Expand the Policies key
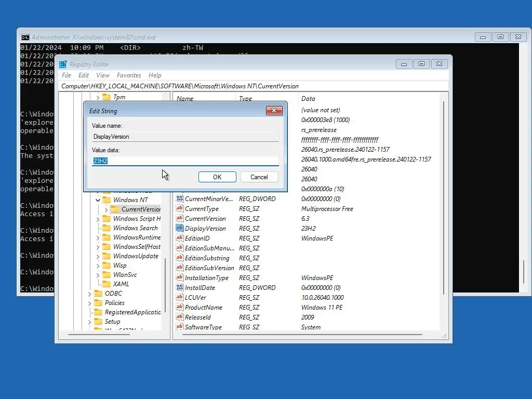The width and height of the screenshot is (532, 399). coord(89,303)
